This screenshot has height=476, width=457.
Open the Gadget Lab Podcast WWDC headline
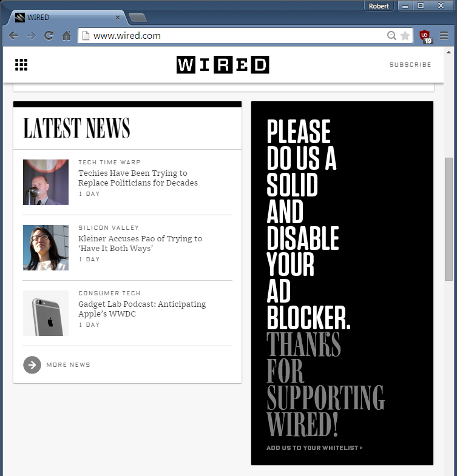pos(142,309)
